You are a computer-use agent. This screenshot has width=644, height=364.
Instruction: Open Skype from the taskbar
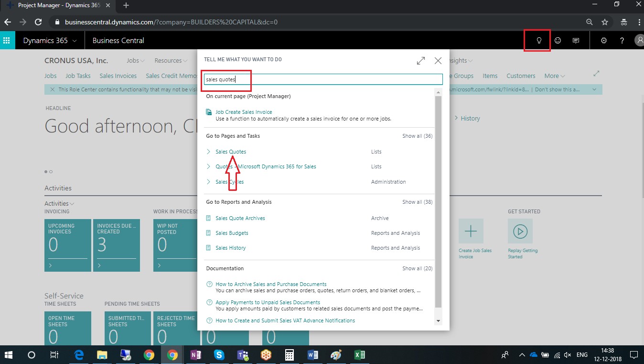(x=219, y=355)
